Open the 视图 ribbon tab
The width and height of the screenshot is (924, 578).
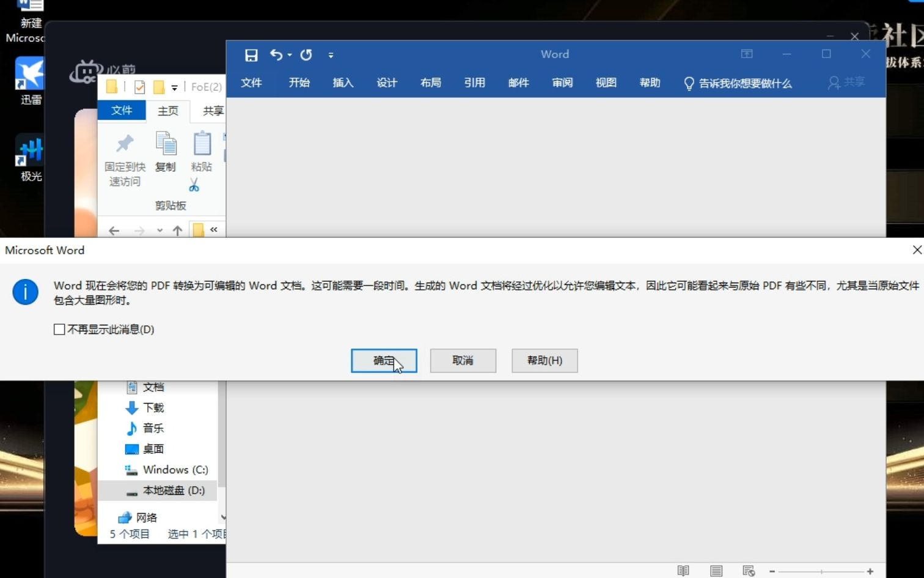click(x=606, y=83)
